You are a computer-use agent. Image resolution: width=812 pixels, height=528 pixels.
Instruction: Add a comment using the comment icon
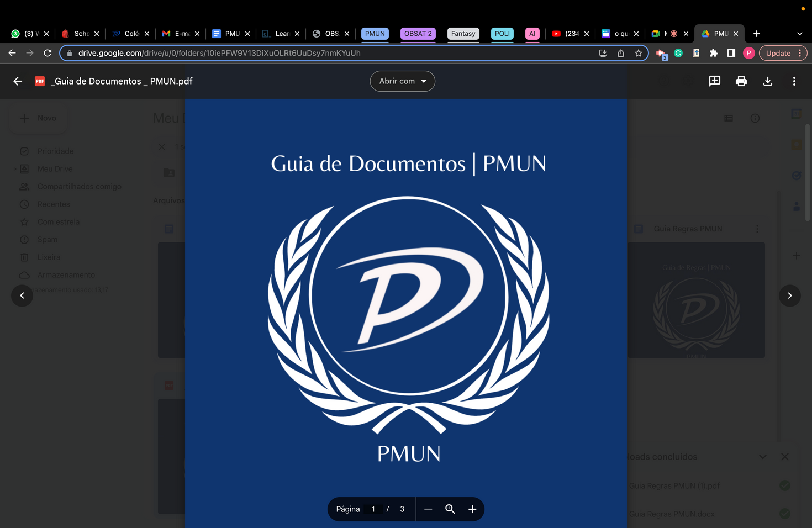point(715,81)
